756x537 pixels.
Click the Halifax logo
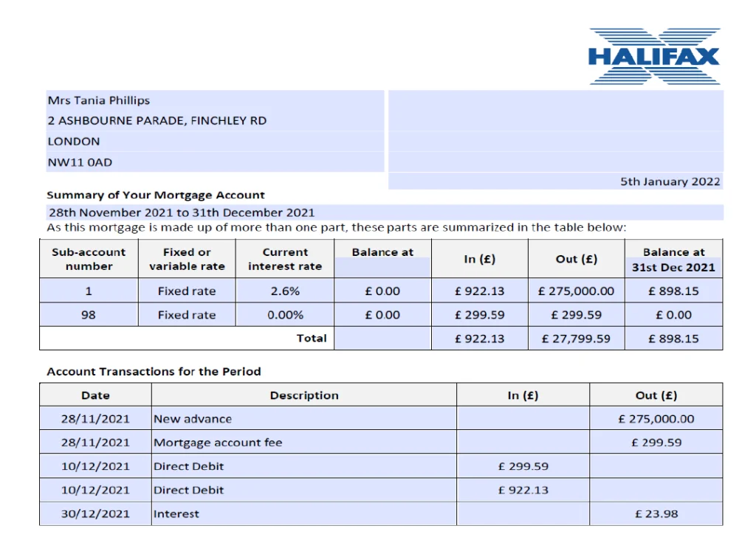(654, 56)
